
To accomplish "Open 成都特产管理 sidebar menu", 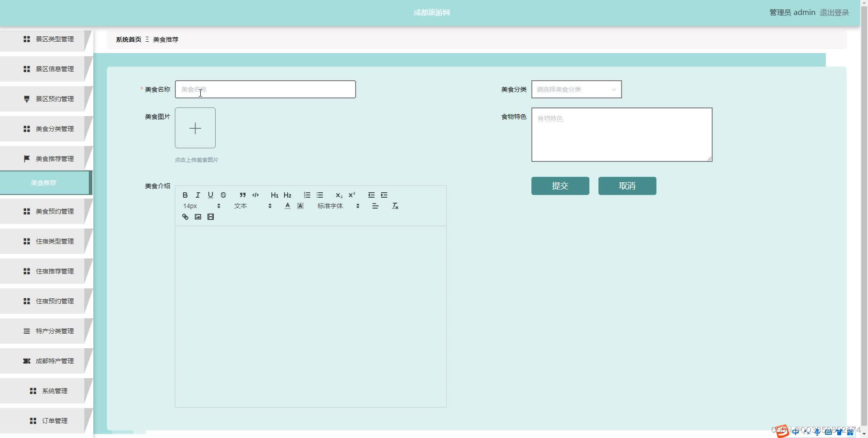I will point(46,361).
